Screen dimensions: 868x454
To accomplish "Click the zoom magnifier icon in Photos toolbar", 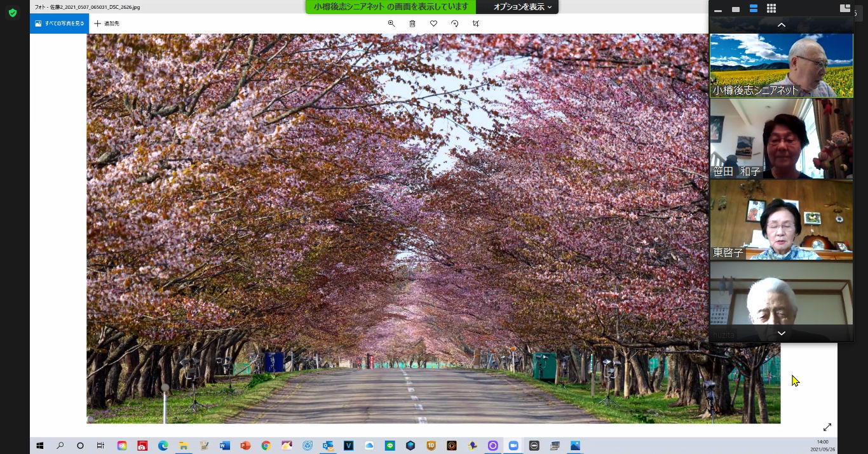I will point(391,23).
